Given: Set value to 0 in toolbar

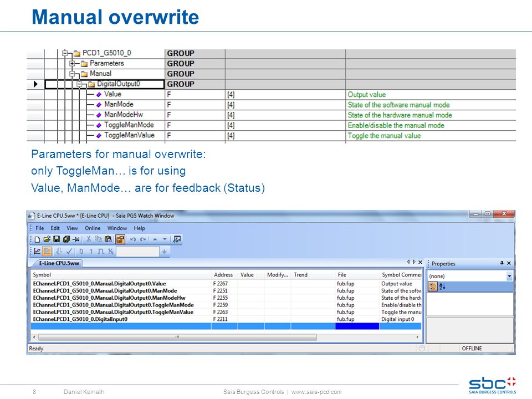Looking at the screenshot, I should (x=81, y=252).
